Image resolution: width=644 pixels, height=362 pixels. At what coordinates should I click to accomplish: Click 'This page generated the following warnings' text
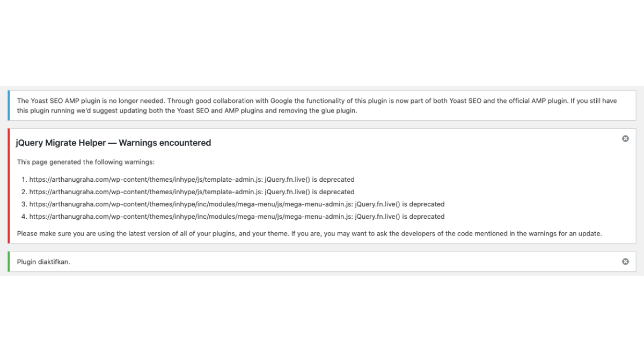point(86,162)
